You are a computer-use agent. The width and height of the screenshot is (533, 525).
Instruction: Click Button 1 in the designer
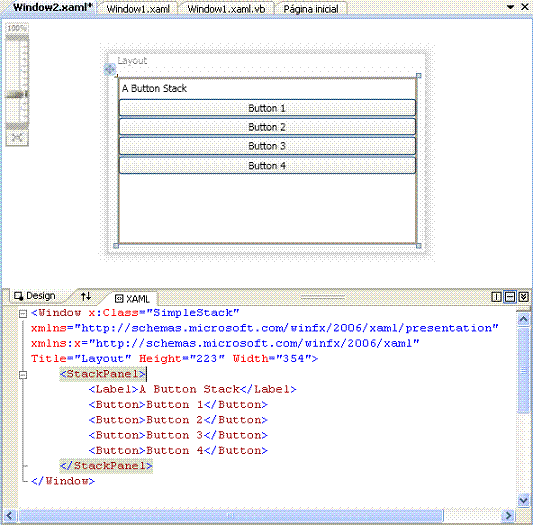(x=267, y=108)
